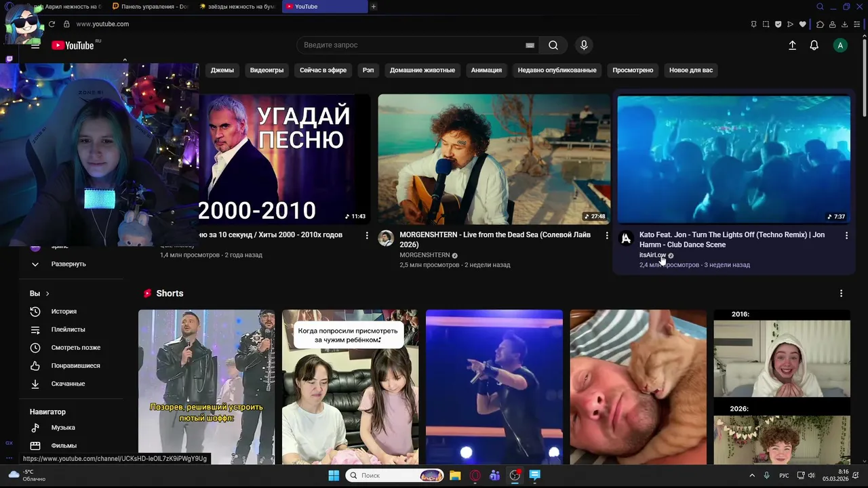The width and height of the screenshot is (868, 488).
Task: Select the Домашние животные filter chip
Action: point(422,70)
